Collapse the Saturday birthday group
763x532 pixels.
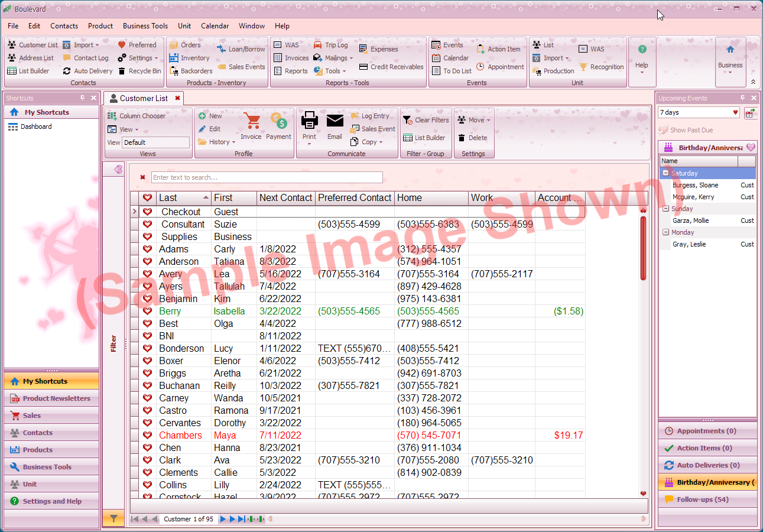pos(666,173)
